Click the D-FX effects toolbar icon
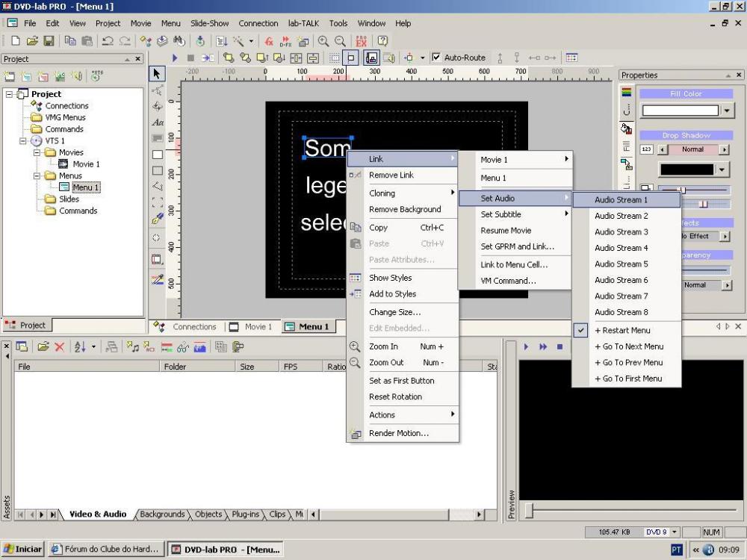This screenshot has height=560, width=747. point(285,42)
